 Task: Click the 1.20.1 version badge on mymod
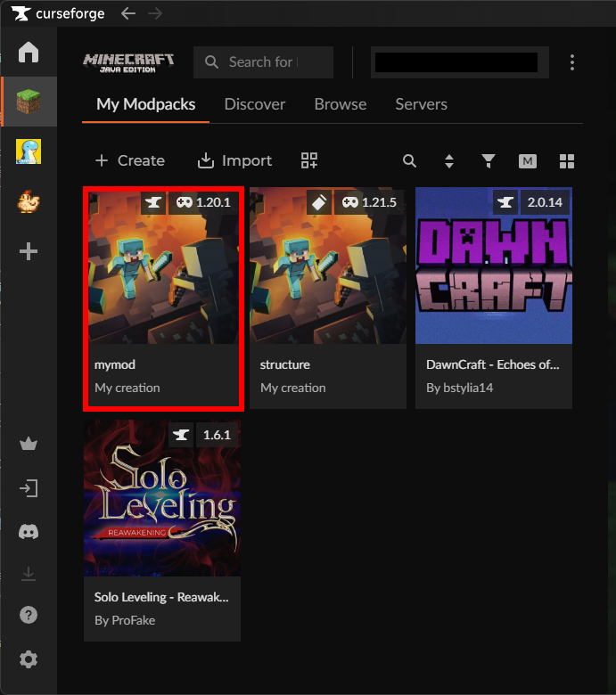coord(203,202)
